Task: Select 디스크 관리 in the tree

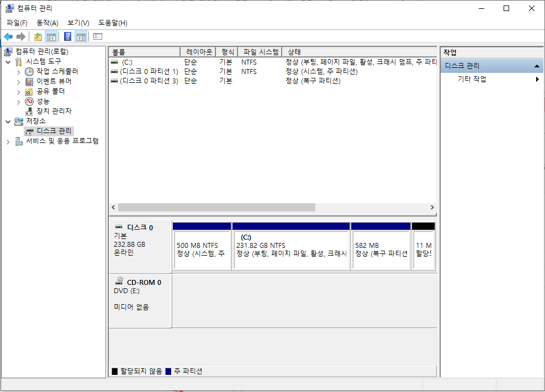Action: [49, 131]
